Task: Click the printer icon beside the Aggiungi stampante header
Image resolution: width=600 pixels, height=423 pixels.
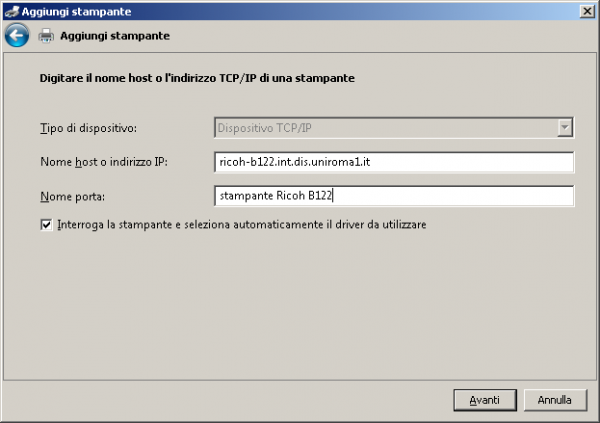Action: 46,36
